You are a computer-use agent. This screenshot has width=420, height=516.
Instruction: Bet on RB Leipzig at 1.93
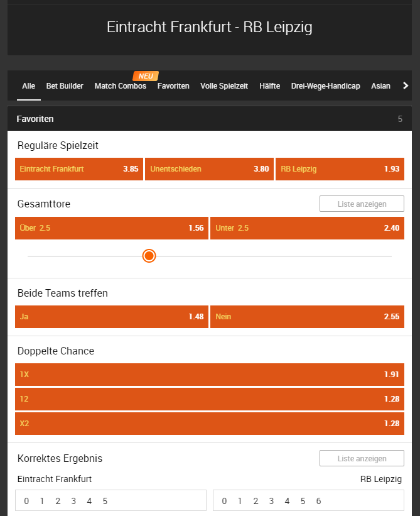(x=340, y=169)
